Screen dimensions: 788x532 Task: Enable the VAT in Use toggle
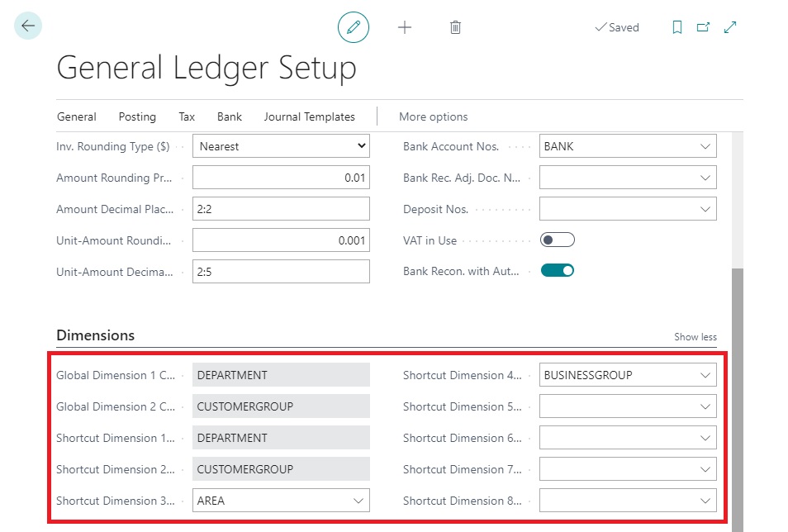tap(557, 240)
